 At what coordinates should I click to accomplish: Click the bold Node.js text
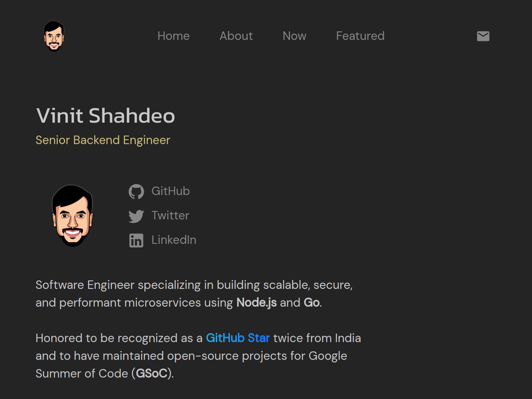256,303
